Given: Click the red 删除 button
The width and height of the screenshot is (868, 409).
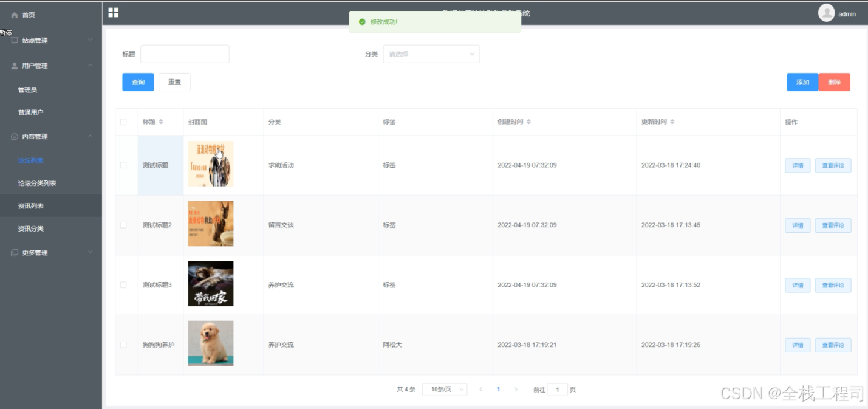Looking at the screenshot, I should [x=835, y=82].
